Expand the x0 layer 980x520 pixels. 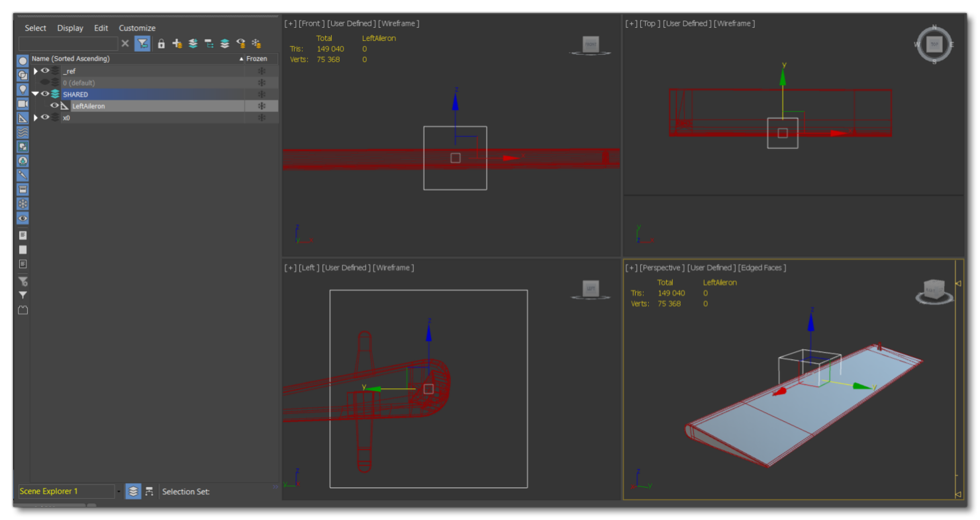click(36, 118)
